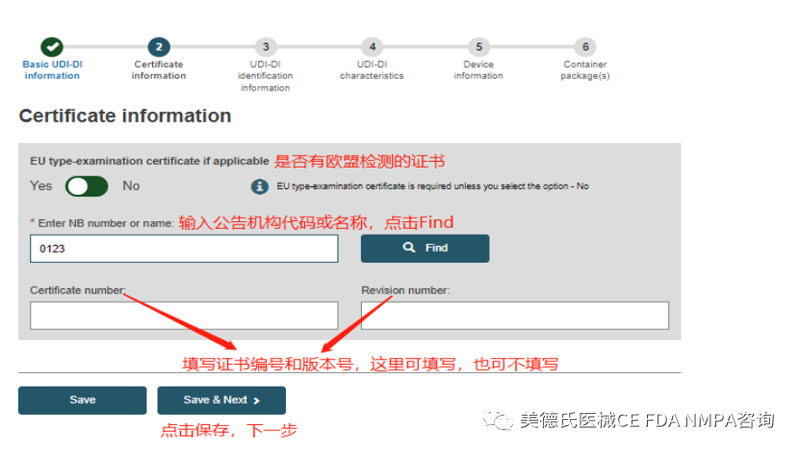Click into the Certificate number field

point(184,316)
